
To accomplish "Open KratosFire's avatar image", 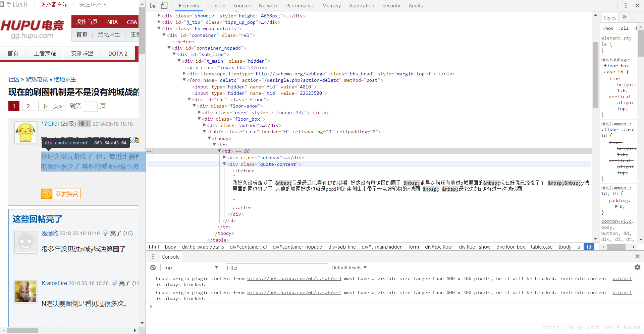I will (25, 292).
